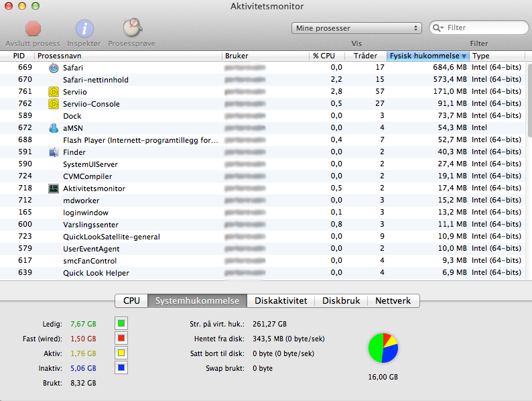Switch to the Diskaktivitet tab
This screenshot has width=532, height=401.
[x=281, y=301]
